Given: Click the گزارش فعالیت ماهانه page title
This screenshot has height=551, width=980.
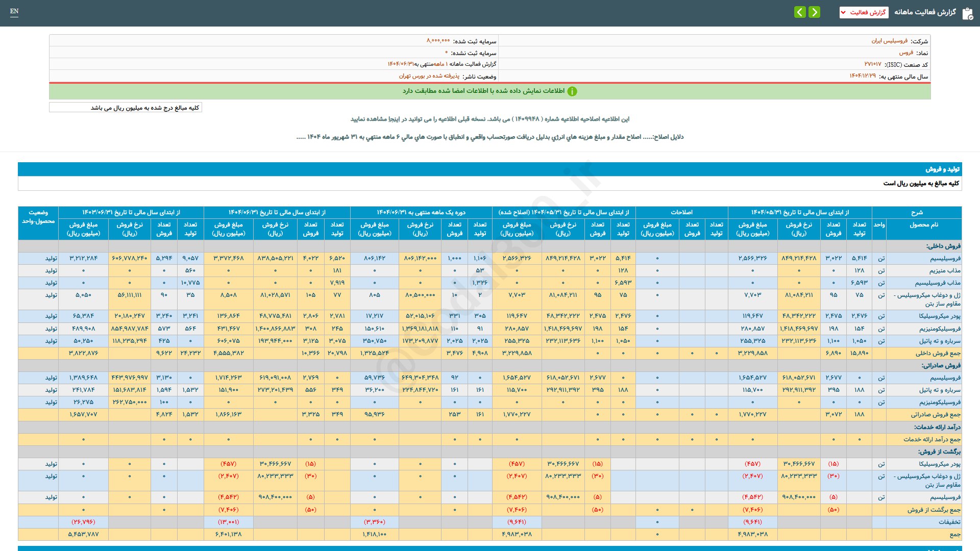Looking at the screenshot, I should pyautogui.click(x=925, y=12).
